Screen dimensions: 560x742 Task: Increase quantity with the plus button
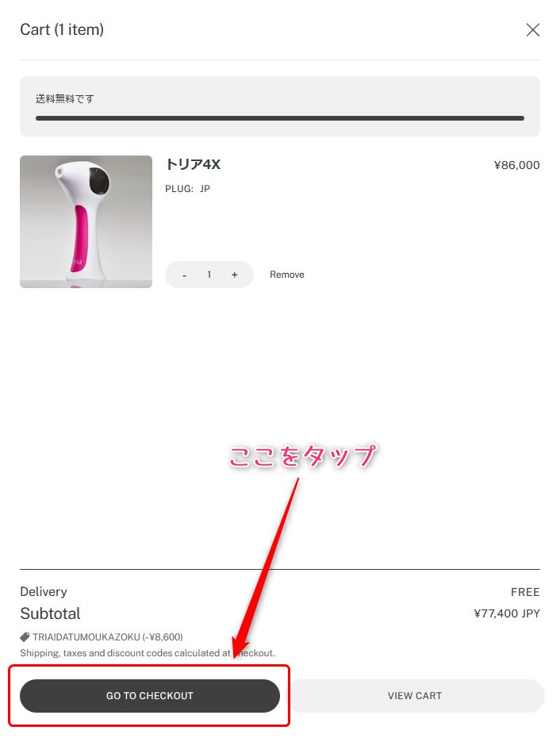(234, 275)
